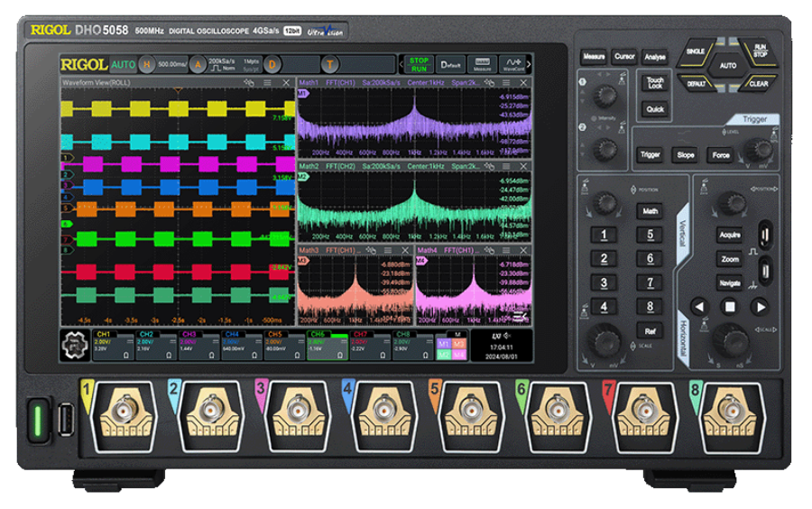The width and height of the screenshot is (812, 509).
Task: Open the Waveform View panel hamburger menu
Action: [x=267, y=83]
